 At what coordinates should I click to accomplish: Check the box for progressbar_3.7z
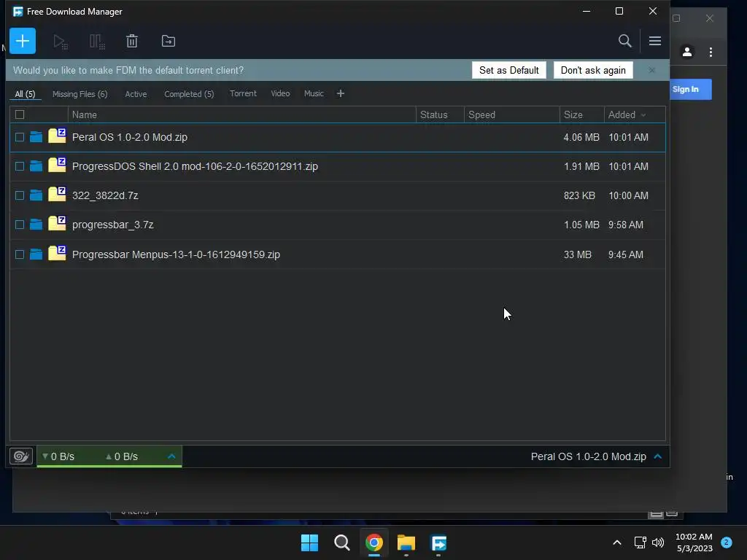point(20,225)
